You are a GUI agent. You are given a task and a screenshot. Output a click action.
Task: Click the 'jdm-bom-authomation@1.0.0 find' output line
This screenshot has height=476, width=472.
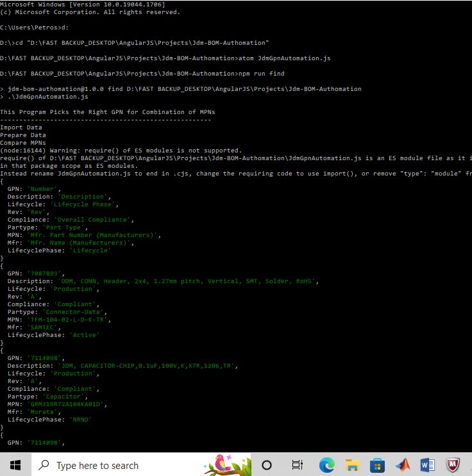tap(181, 89)
